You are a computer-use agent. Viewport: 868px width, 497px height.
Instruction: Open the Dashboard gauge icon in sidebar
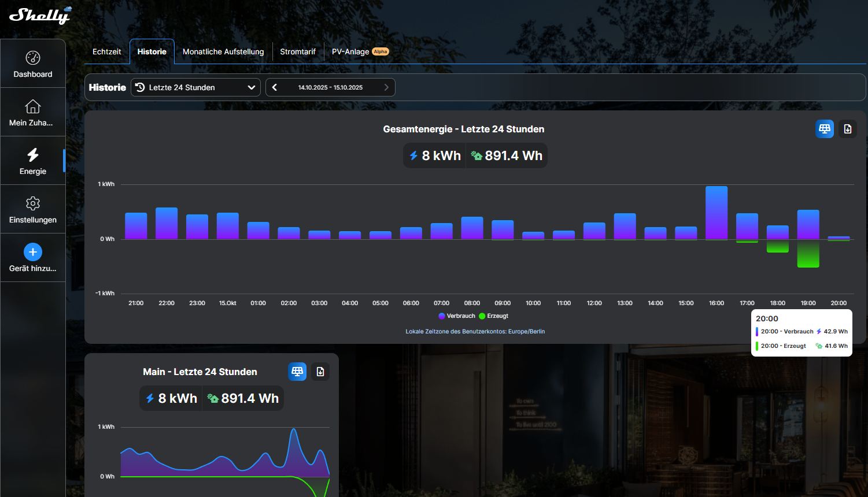point(33,58)
